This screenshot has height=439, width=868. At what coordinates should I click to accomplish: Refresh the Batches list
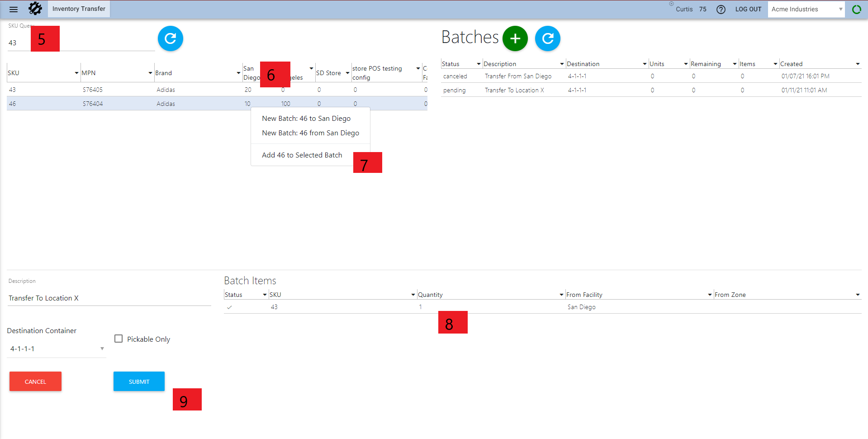click(x=547, y=38)
